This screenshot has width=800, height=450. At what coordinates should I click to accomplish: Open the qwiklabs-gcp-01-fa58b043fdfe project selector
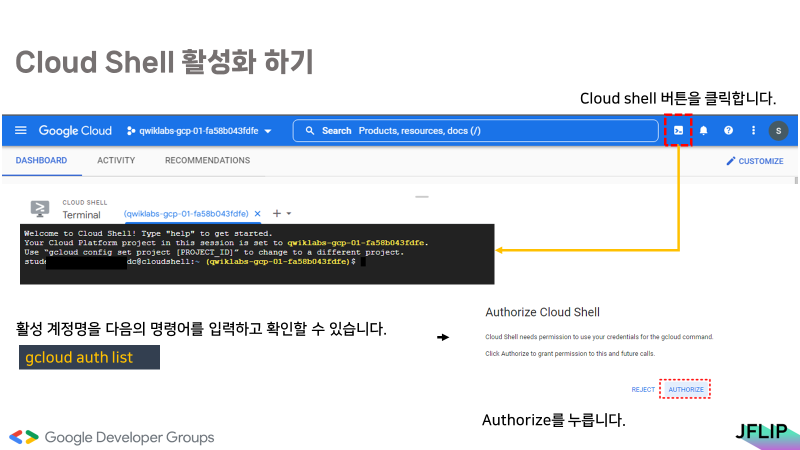tap(199, 131)
